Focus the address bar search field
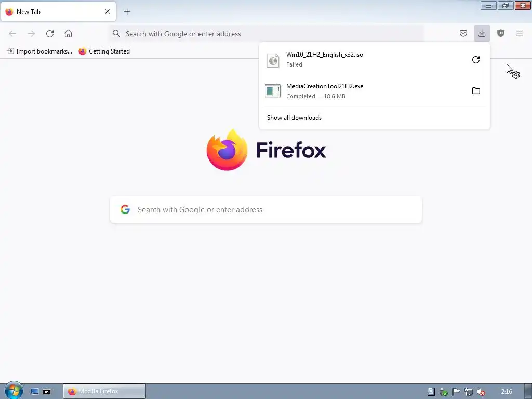This screenshot has width=532, height=399. (267, 34)
